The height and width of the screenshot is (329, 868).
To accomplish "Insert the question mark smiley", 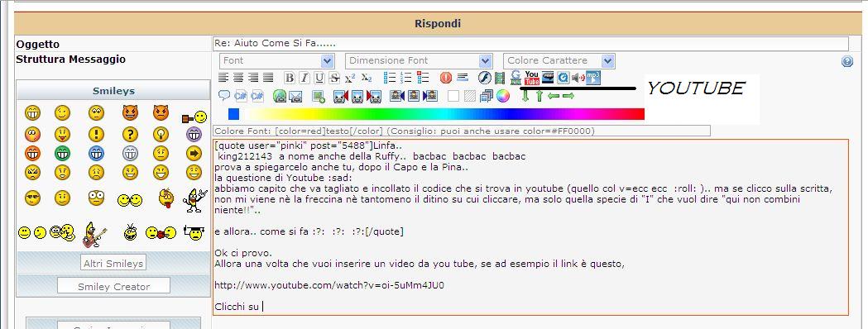I will click(130, 134).
